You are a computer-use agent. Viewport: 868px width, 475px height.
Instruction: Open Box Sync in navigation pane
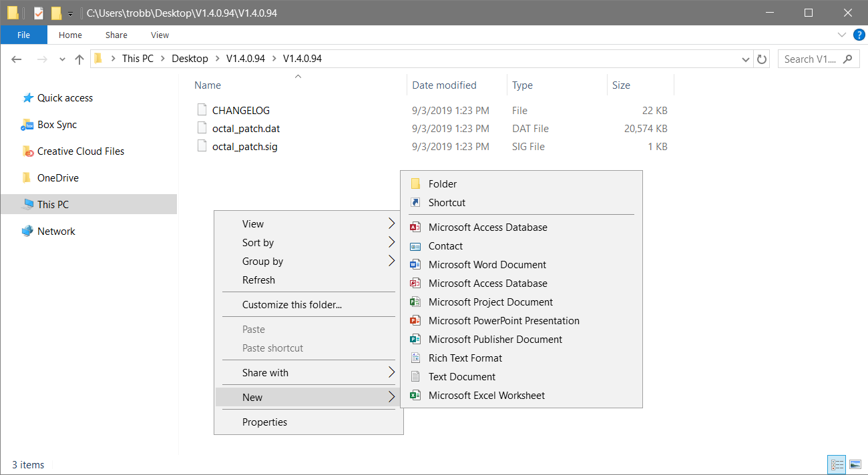point(57,125)
